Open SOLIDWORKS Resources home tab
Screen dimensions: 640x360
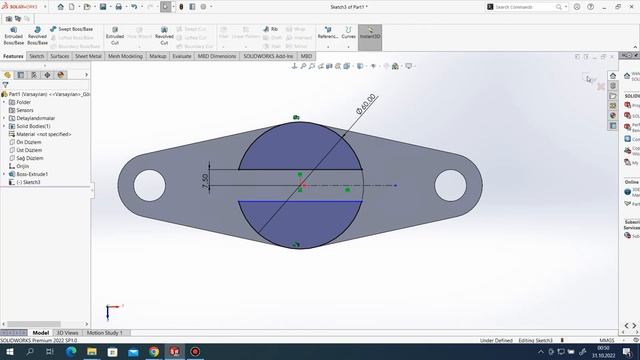pos(613,76)
